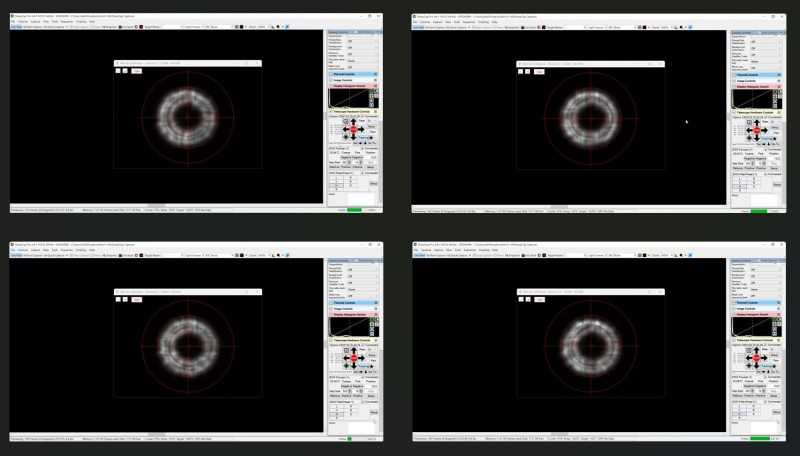Toggle filter wheel Connected checkbox in top-right window

click(766, 174)
